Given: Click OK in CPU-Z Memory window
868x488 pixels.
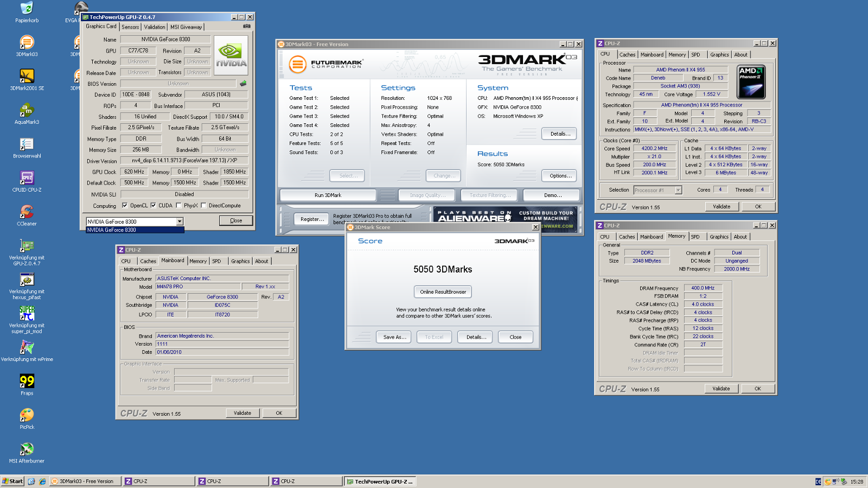Looking at the screenshot, I should click(758, 389).
